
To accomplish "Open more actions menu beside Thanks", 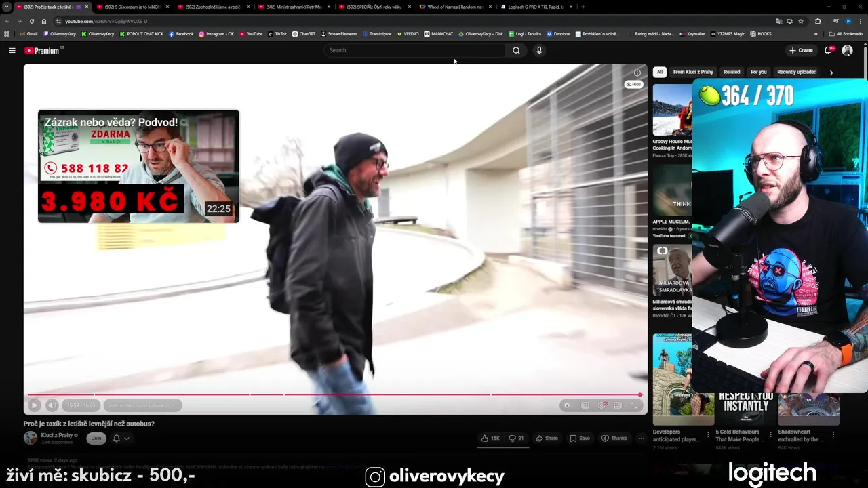I will (641, 438).
